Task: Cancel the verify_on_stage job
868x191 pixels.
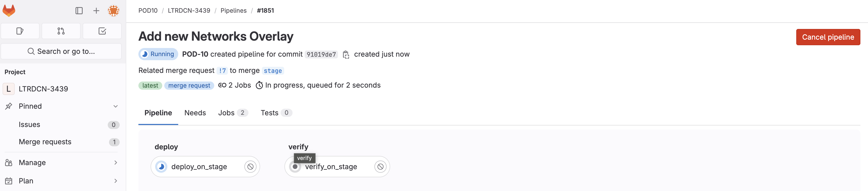Action: 381,167
